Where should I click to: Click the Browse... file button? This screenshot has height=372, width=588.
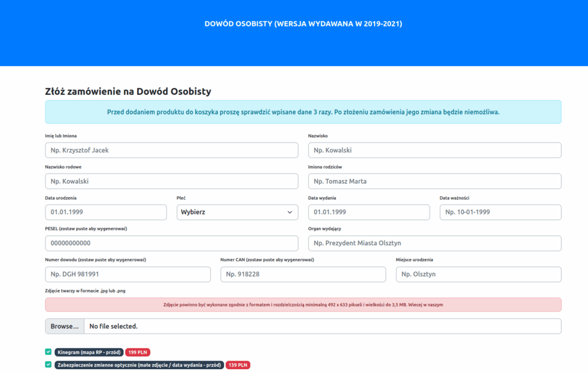(64, 326)
